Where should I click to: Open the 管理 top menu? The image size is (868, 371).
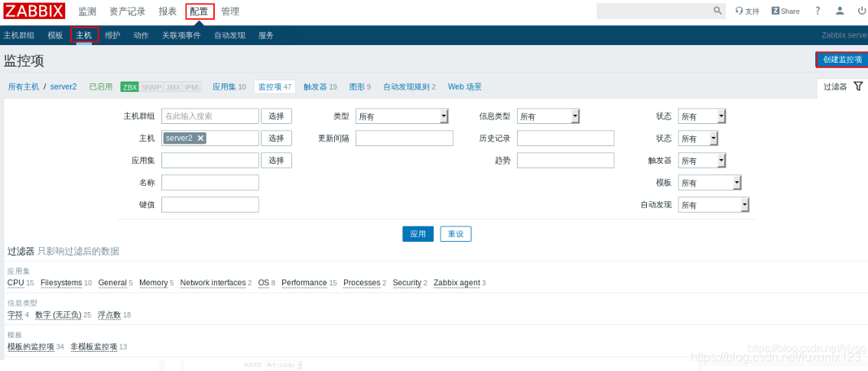pos(230,11)
